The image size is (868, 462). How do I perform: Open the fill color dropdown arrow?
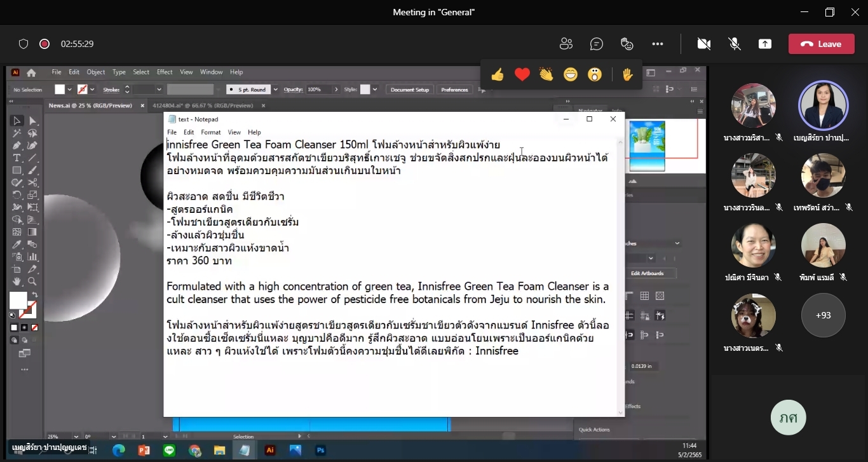coord(69,90)
